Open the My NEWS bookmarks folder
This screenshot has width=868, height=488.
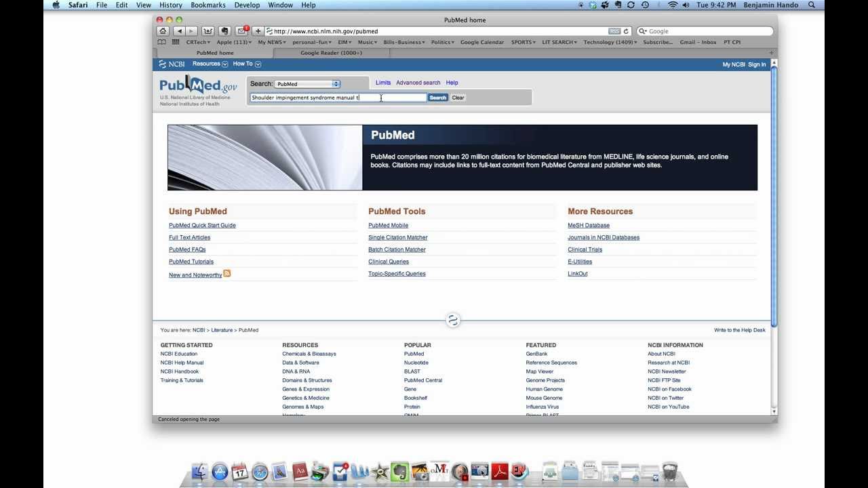tap(273, 42)
